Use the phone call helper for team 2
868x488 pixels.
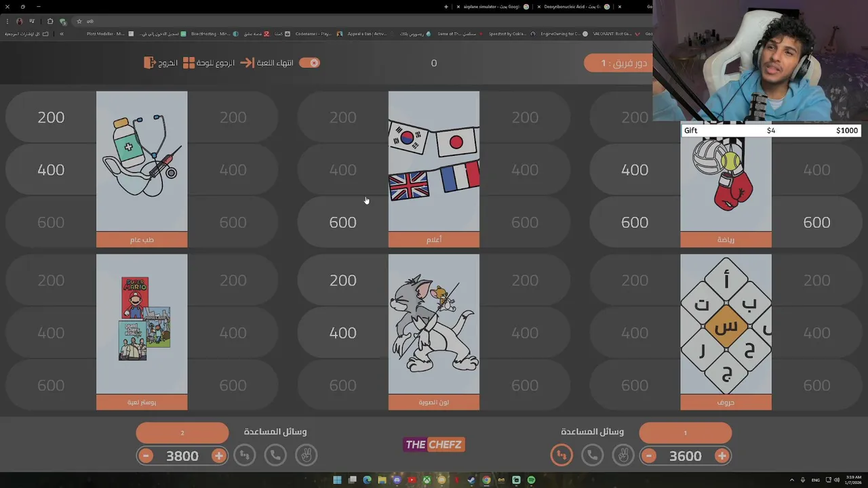[x=275, y=455]
